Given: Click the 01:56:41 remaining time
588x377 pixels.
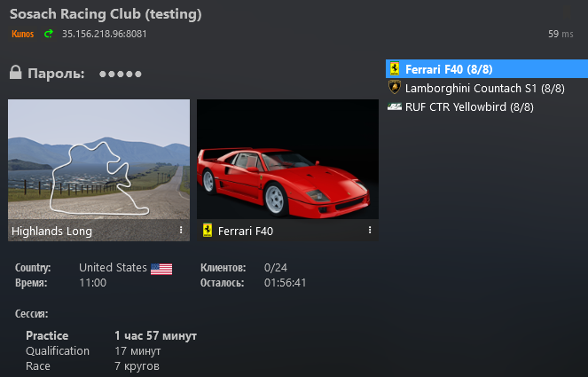Looking at the screenshot, I should (x=285, y=282).
